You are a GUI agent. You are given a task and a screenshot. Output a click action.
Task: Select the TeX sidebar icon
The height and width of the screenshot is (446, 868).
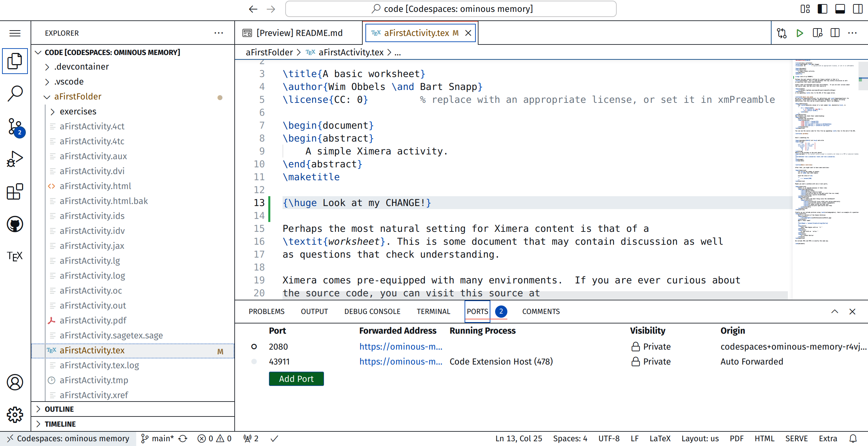15,256
